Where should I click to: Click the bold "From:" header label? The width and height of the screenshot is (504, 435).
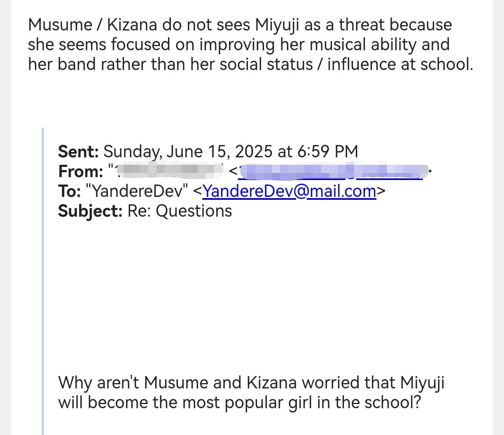[x=81, y=171]
